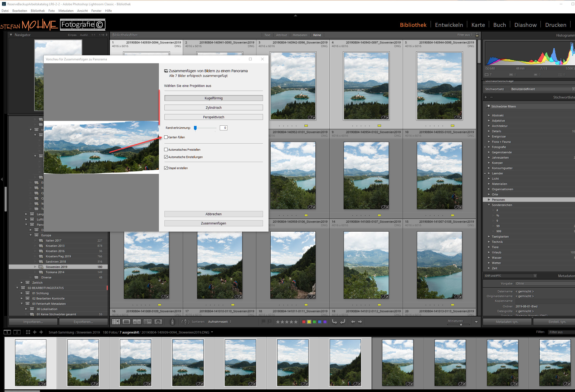Remove keyword with minus icon
The height and width of the screenshot is (392, 575).
coord(491,97)
